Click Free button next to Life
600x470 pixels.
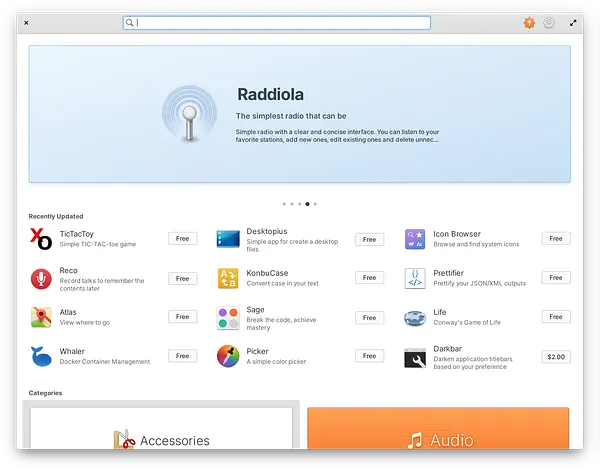tap(556, 317)
